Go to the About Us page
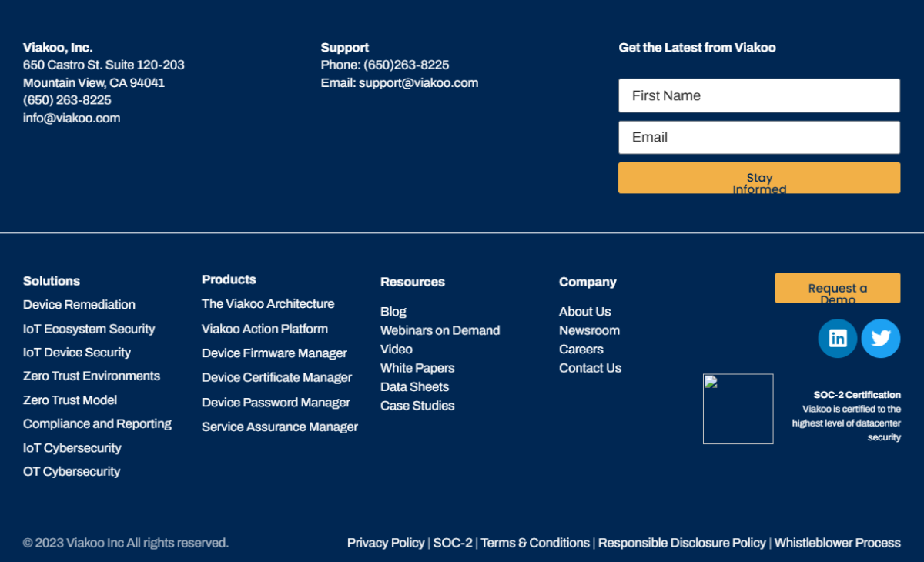924x562 pixels. click(x=585, y=312)
